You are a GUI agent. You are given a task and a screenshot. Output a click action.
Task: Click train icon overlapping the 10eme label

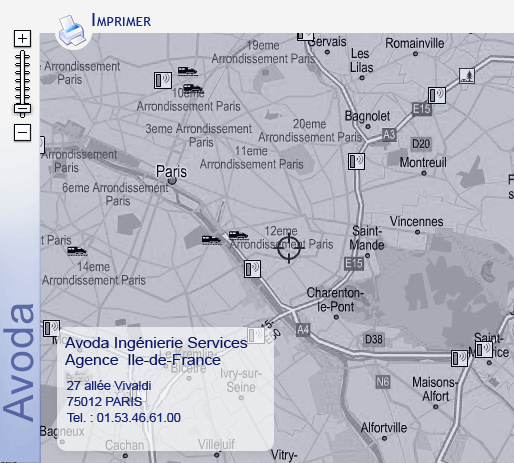click(193, 89)
